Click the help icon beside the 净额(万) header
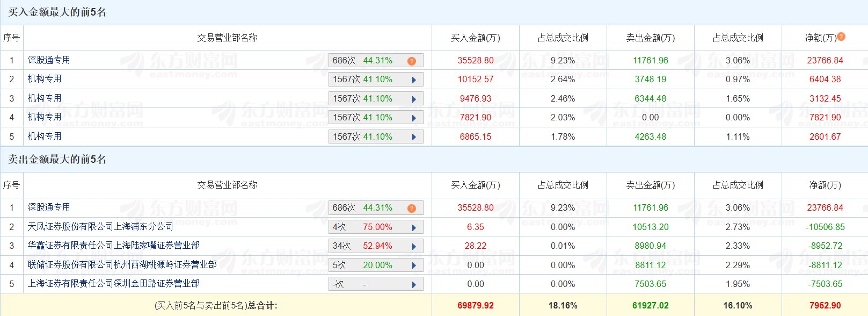The image size is (868, 316). coord(841,37)
